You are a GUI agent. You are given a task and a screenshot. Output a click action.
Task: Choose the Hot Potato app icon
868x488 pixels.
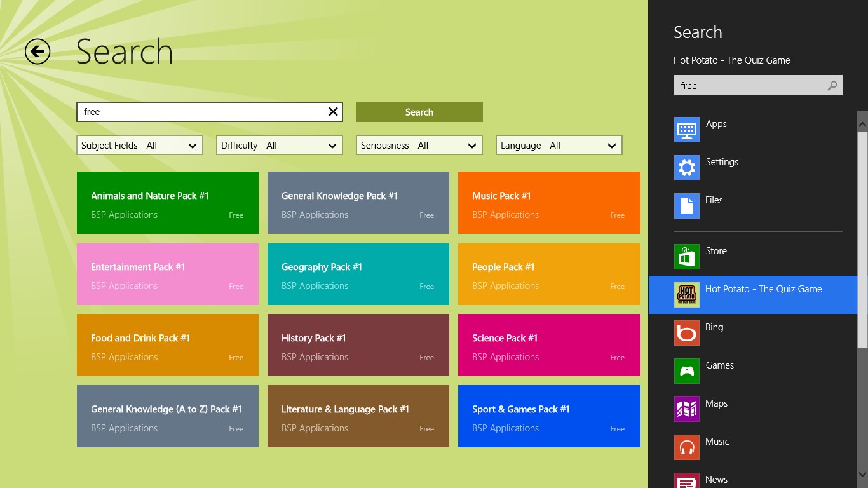pos(687,295)
